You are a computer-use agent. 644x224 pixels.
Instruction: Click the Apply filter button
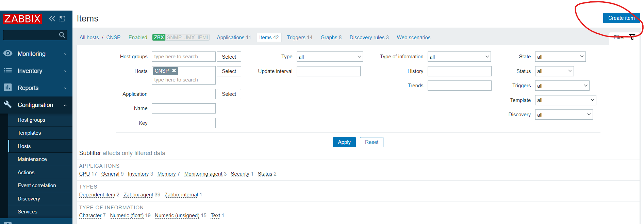point(344,142)
